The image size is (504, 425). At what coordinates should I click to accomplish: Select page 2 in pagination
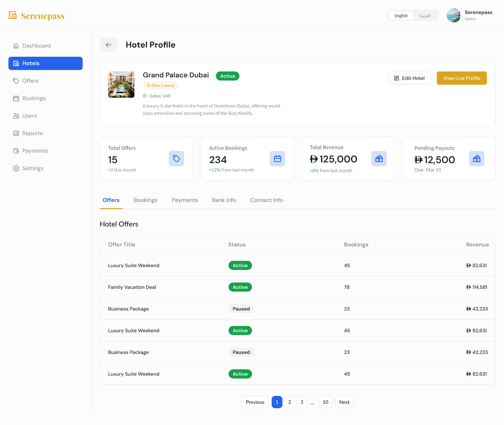pos(290,402)
